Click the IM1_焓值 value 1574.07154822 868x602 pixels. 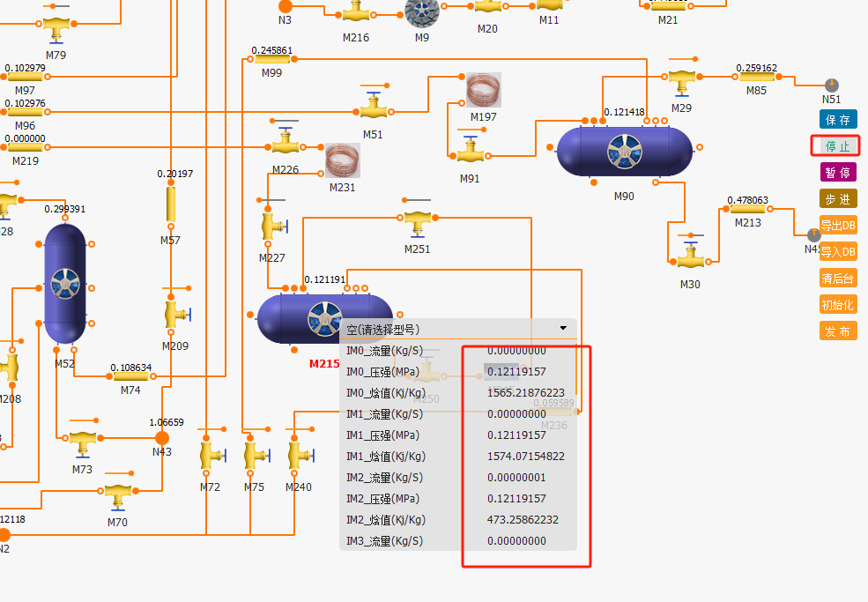pyautogui.click(x=526, y=457)
